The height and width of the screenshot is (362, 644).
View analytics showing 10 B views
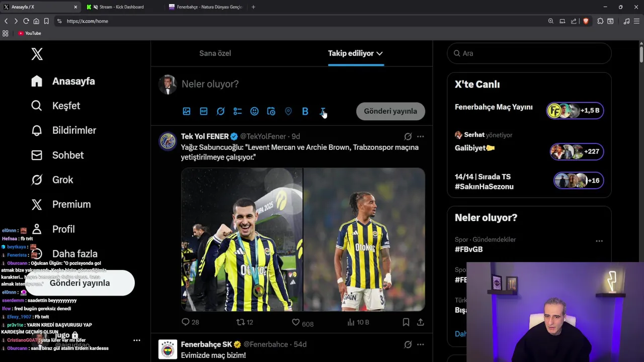tap(358, 322)
